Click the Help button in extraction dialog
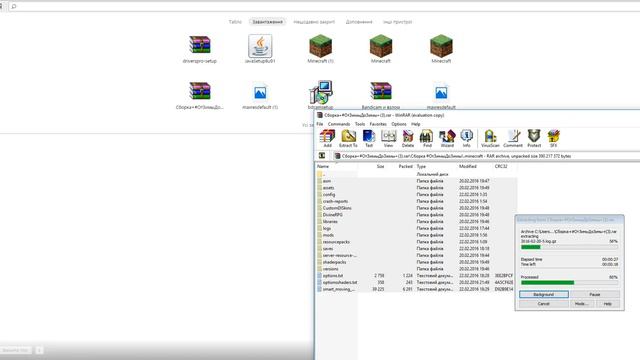Image resolution: width=640 pixels, height=360 pixels. (x=607, y=304)
